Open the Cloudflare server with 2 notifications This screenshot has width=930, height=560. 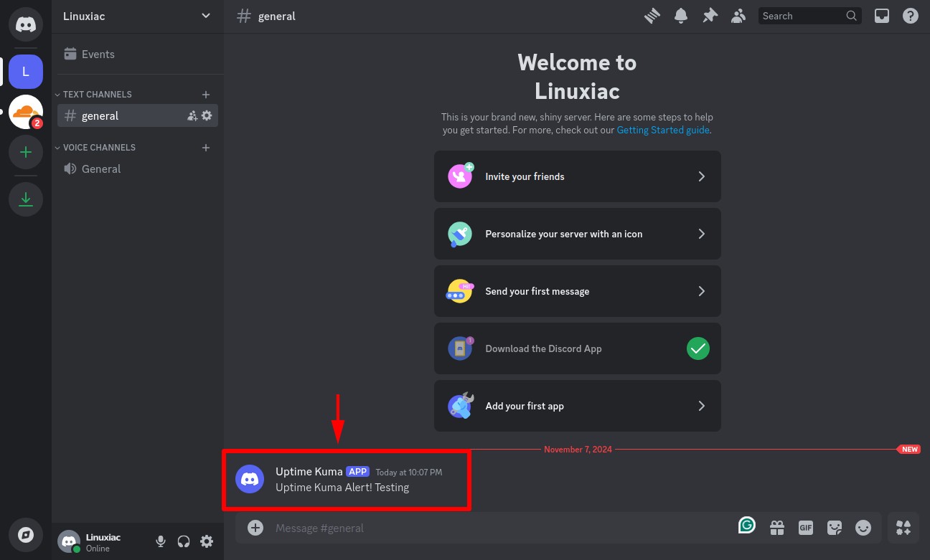coord(26,112)
